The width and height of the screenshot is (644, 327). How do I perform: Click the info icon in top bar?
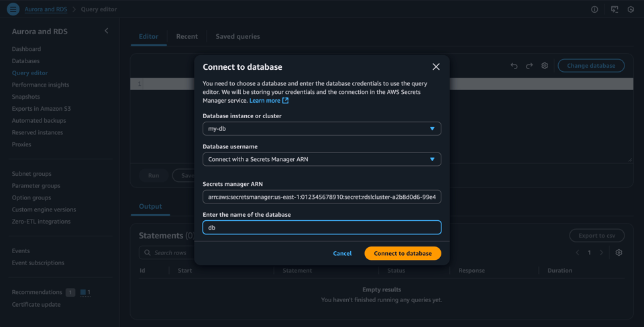click(x=594, y=9)
